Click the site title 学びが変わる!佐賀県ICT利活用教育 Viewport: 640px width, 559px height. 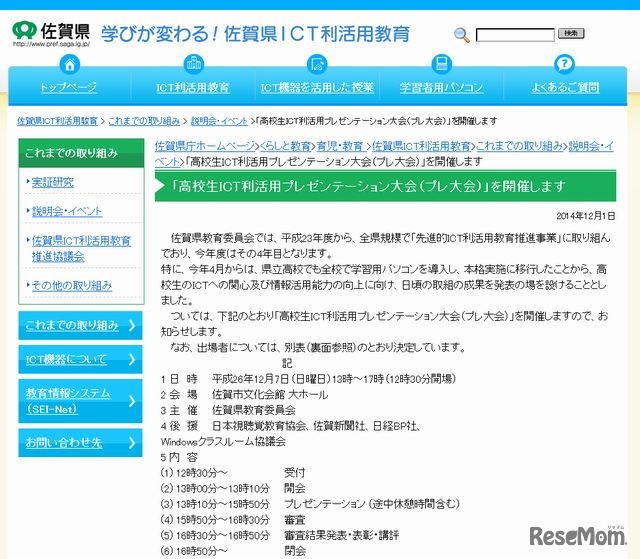(255, 33)
